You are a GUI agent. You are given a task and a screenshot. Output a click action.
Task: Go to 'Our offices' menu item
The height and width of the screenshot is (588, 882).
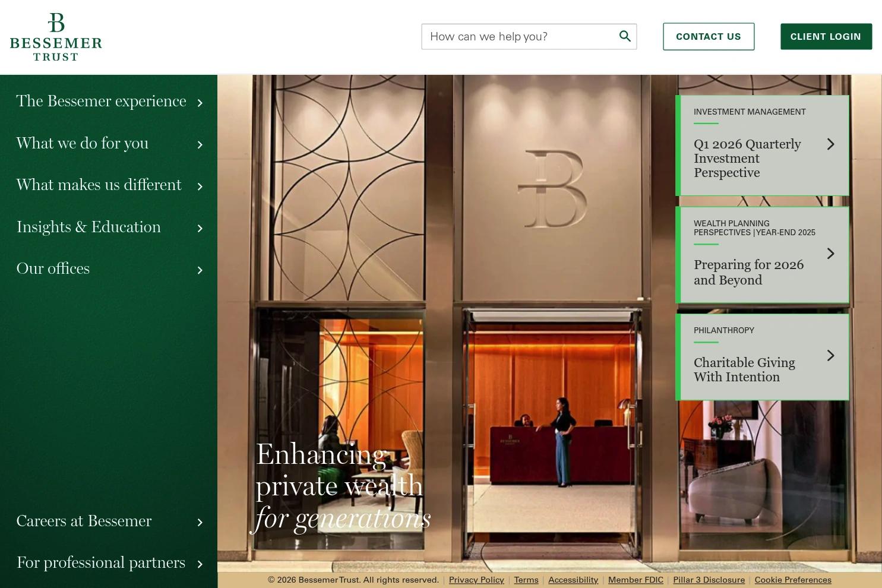[x=53, y=268]
